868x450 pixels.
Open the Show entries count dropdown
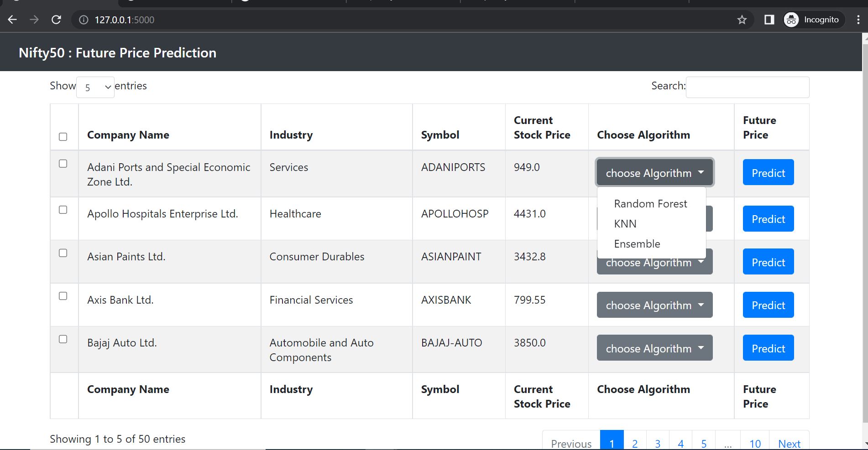coord(95,87)
